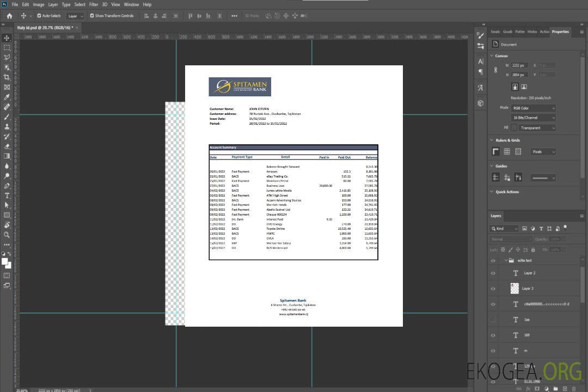Collapse the Quick Actions section header
Image resolution: width=588 pixels, height=392 pixels.
(492, 192)
